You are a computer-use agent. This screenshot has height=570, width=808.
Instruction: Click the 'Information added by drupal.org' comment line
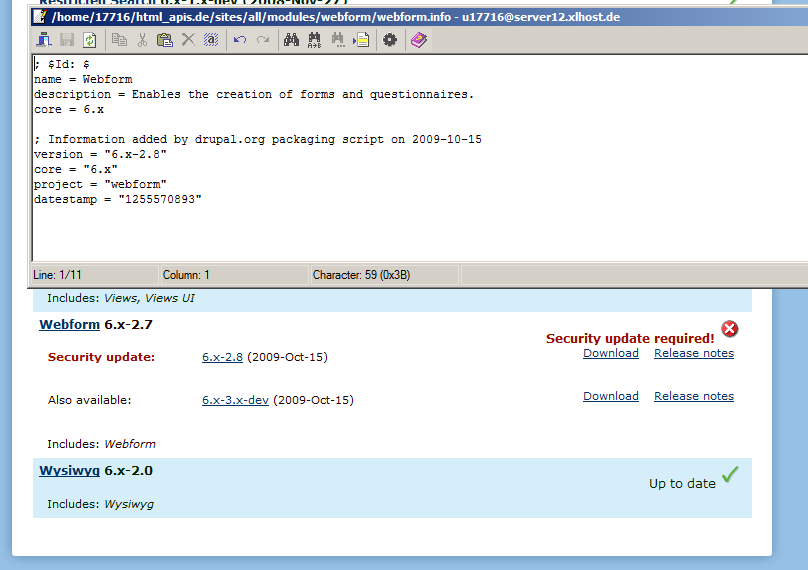(258, 139)
